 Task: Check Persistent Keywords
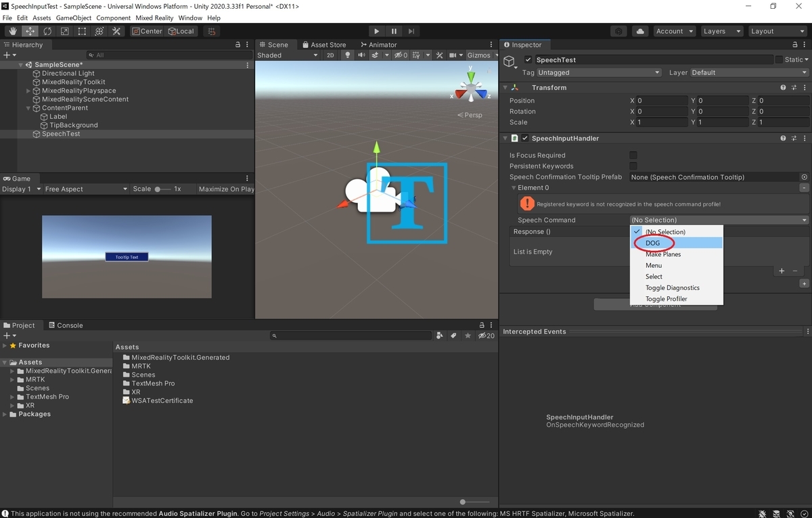pos(633,166)
